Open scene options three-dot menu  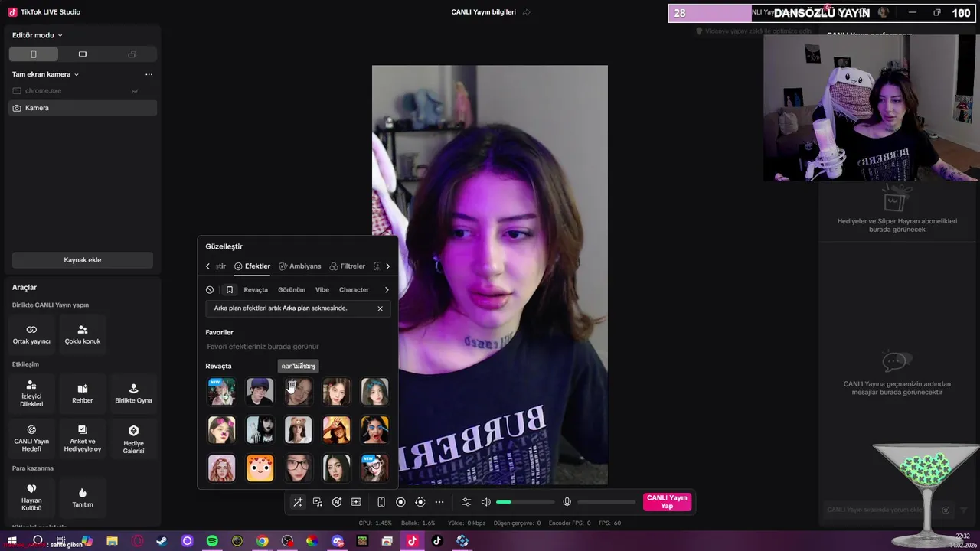click(149, 74)
